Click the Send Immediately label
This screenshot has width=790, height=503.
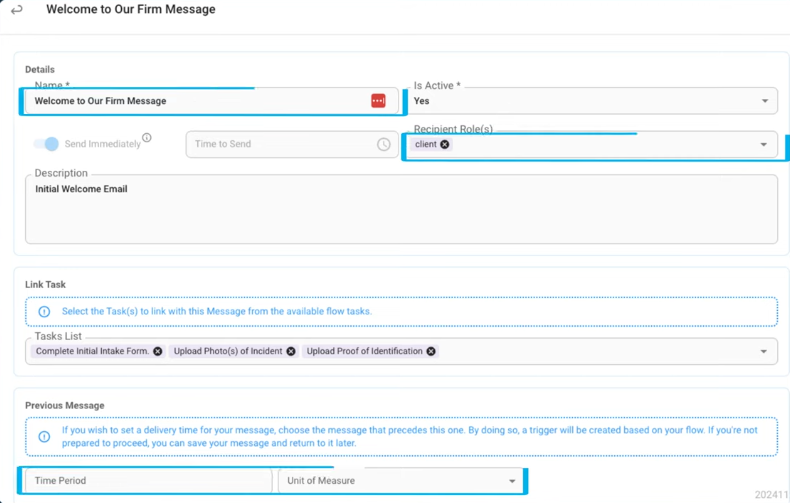pos(102,144)
